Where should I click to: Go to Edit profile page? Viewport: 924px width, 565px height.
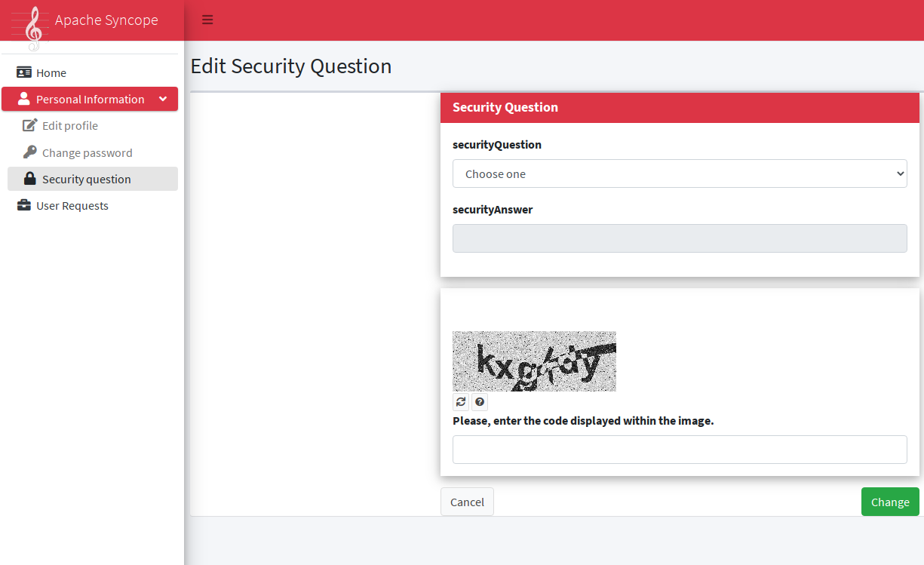70,125
